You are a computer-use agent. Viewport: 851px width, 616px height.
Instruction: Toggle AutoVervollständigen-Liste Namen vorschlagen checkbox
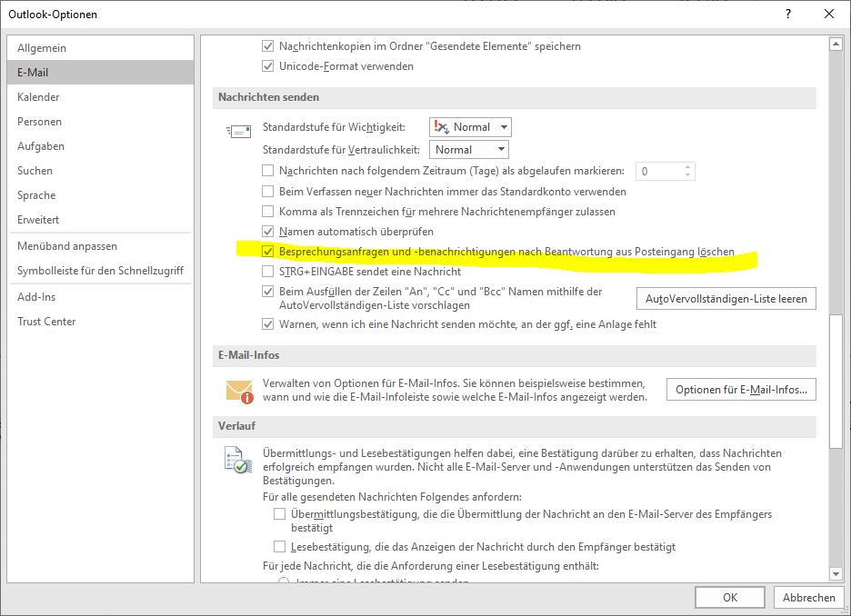coord(267,291)
